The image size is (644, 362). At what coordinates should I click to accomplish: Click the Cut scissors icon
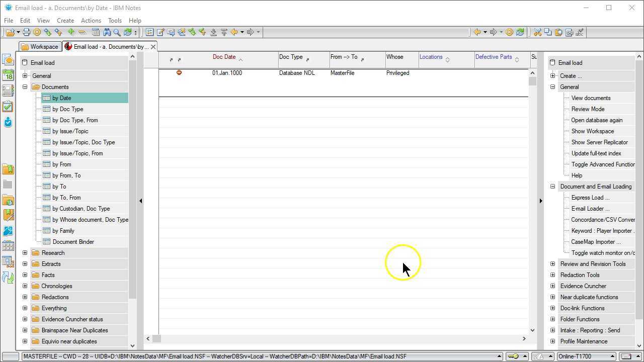point(537,32)
